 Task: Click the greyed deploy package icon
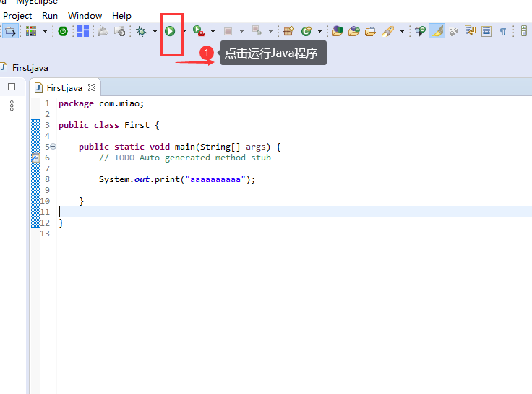(103, 31)
